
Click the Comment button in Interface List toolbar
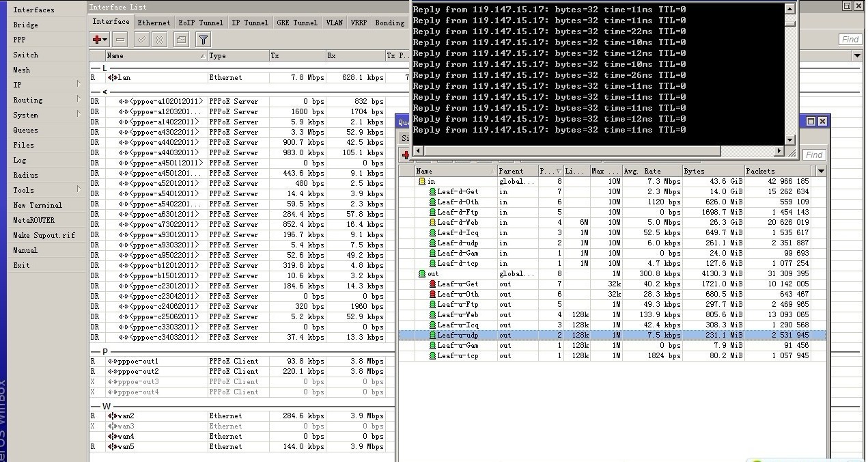(x=181, y=40)
